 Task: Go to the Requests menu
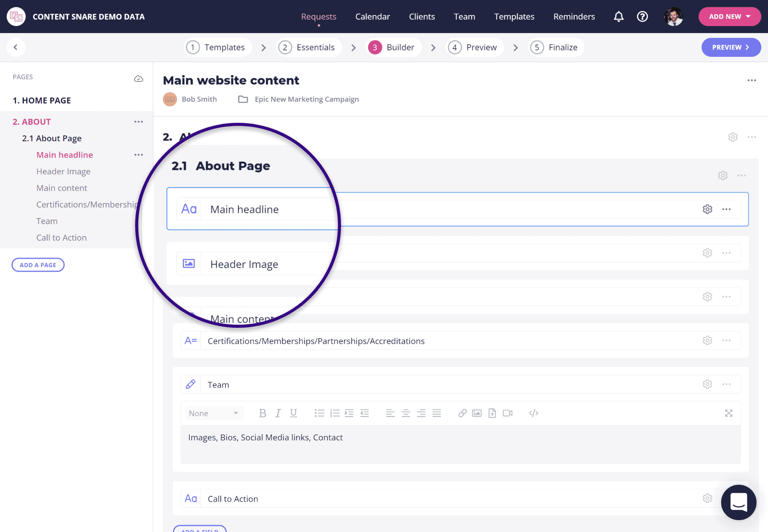[x=318, y=17]
